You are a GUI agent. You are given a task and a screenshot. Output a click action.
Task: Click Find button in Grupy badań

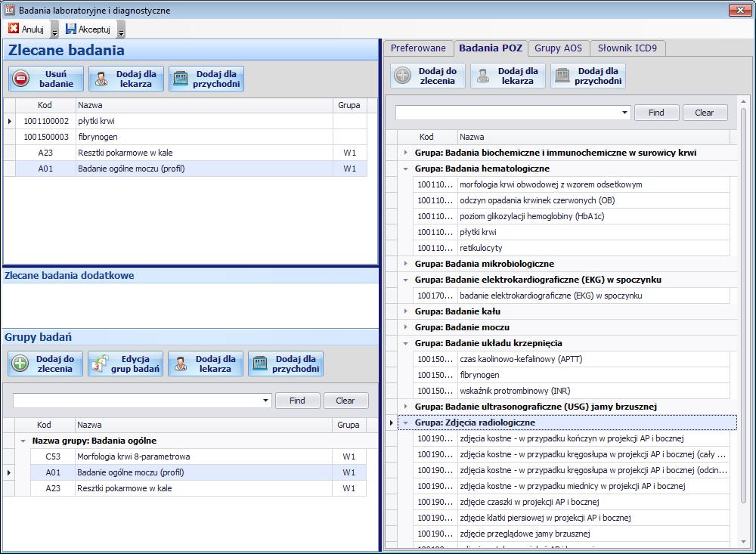pyautogui.click(x=297, y=401)
